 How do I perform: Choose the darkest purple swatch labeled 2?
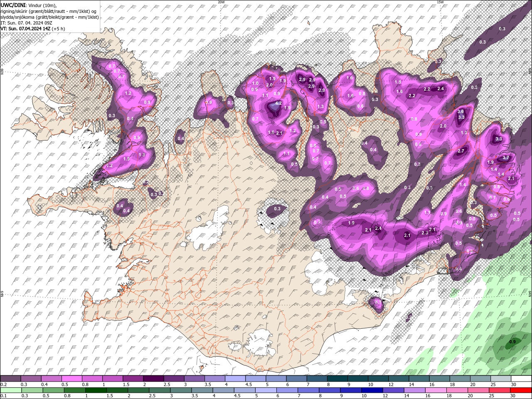[x=153, y=379]
